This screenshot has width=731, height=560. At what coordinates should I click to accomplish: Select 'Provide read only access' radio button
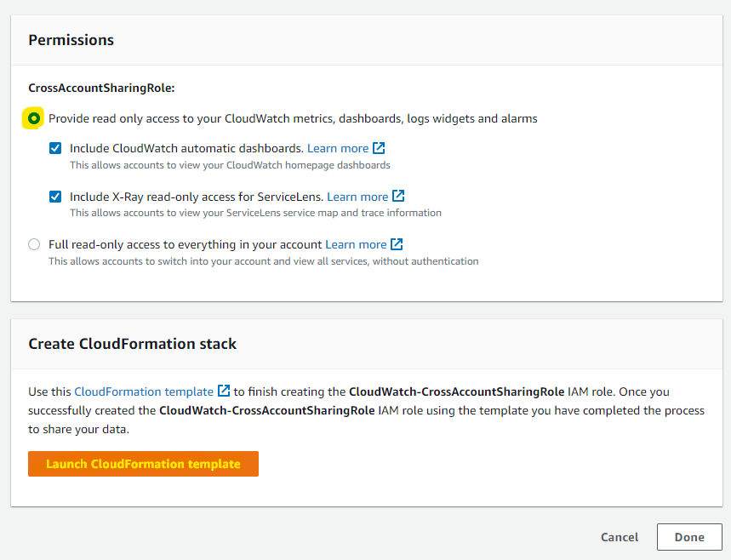pos(34,119)
